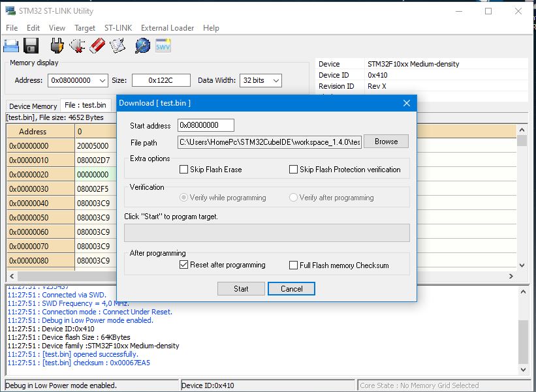Image resolution: width=536 pixels, height=392 pixels.
Task: Click the Cancel button
Action: (292, 288)
